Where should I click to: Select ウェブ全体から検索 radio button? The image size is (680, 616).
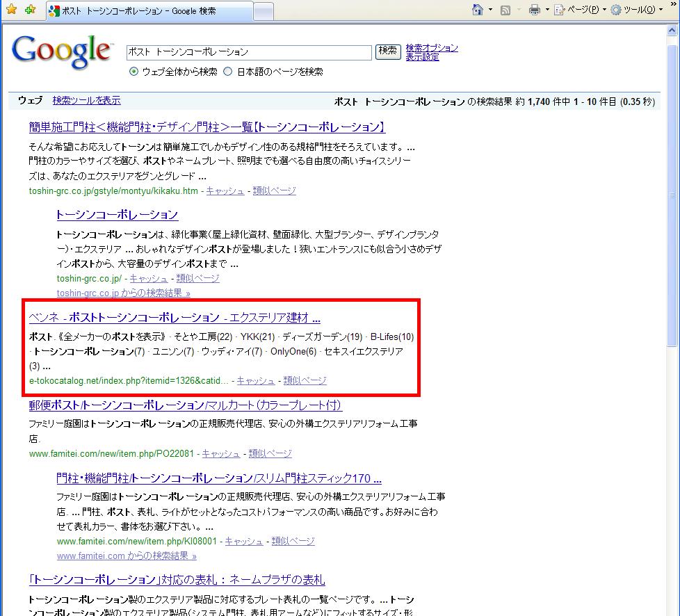coord(134,72)
